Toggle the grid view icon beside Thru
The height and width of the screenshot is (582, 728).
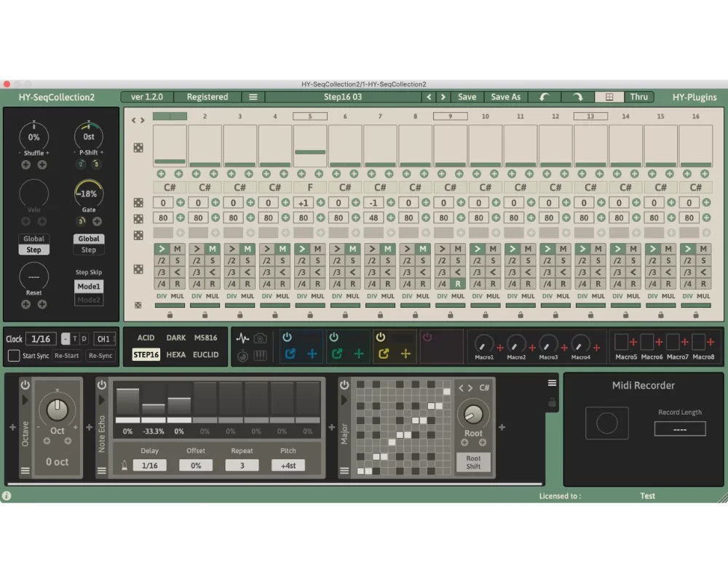click(609, 97)
